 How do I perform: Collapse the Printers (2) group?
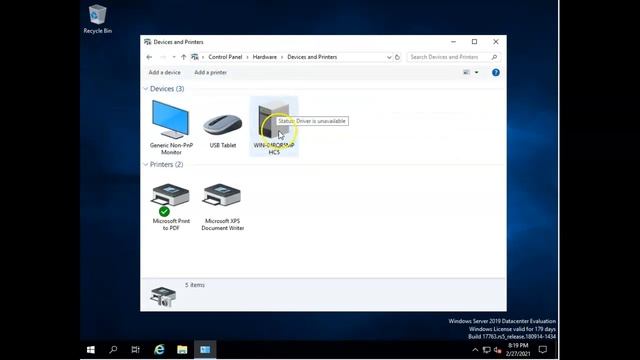tap(146, 164)
